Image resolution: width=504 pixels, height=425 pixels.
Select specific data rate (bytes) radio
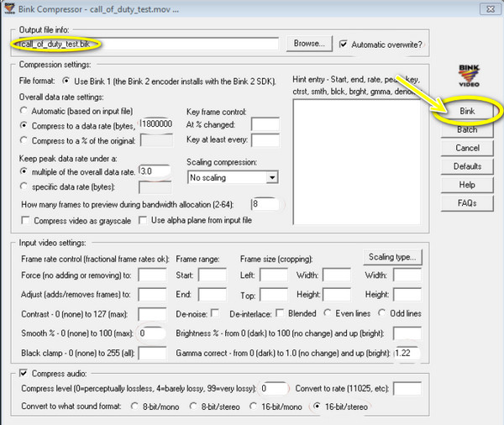24,186
